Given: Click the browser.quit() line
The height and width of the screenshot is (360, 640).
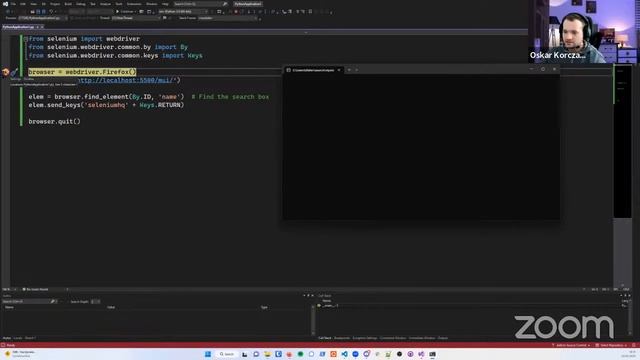Looking at the screenshot, I should (x=54, y=121).
